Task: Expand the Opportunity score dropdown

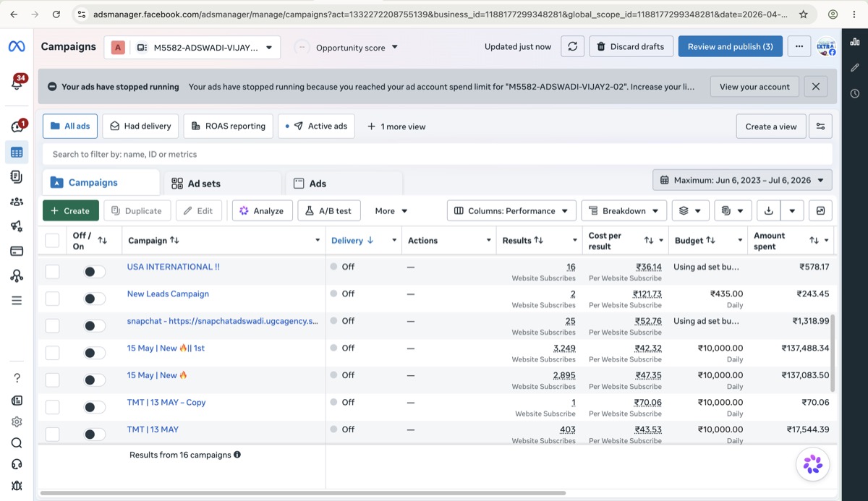Action: point(357,47)
